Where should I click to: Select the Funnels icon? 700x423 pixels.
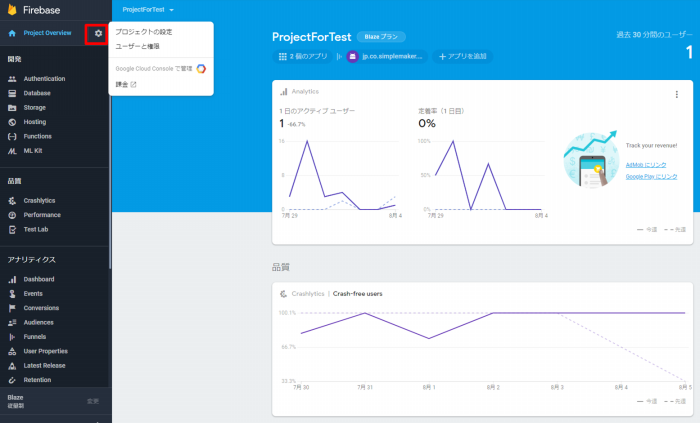click(x=12, y=337)
